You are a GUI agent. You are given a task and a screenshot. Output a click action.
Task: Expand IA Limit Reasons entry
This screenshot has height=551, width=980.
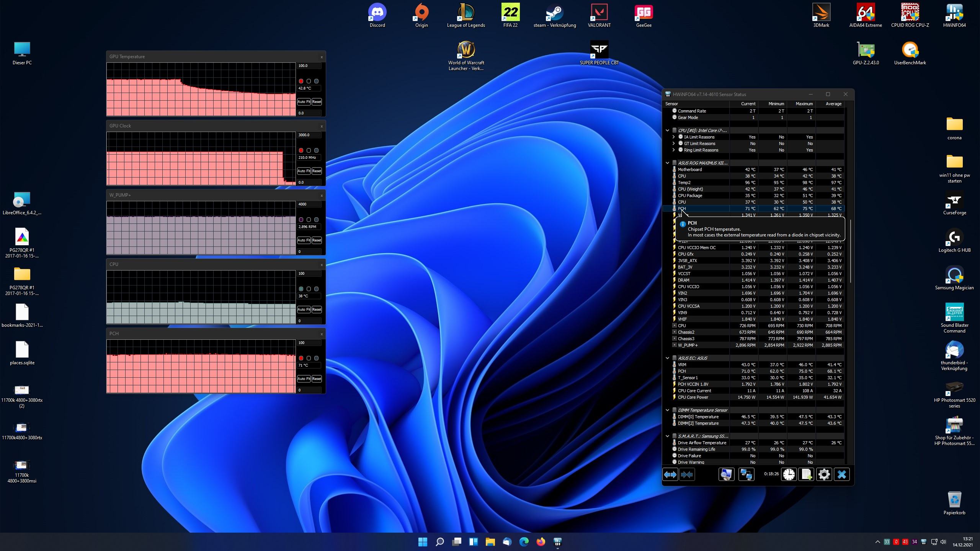673,137
